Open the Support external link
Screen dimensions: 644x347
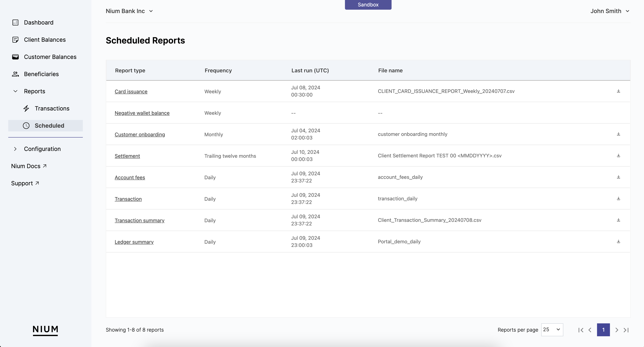[25, 183]
